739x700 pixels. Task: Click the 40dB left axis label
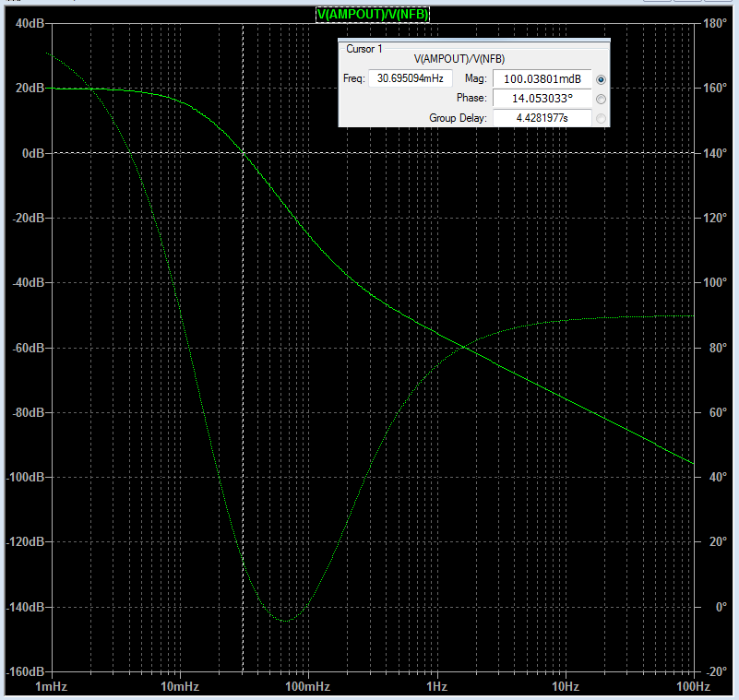click(30, 23)
